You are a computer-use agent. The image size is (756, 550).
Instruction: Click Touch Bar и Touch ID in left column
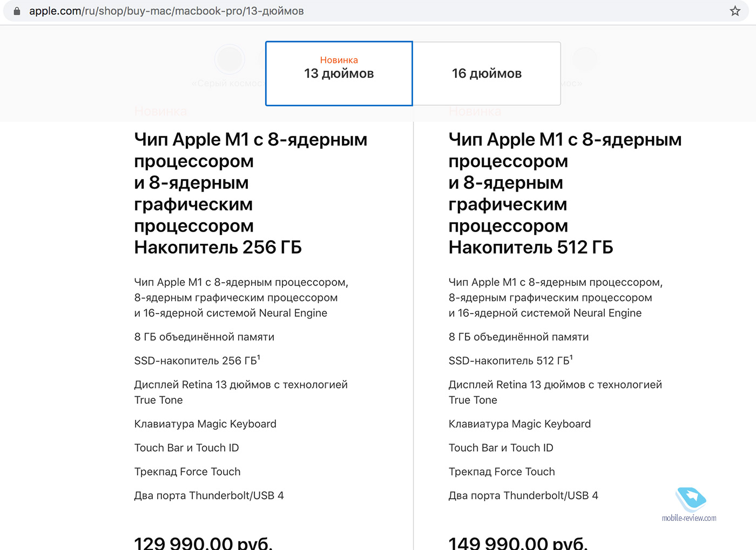[x=186, y=447]
